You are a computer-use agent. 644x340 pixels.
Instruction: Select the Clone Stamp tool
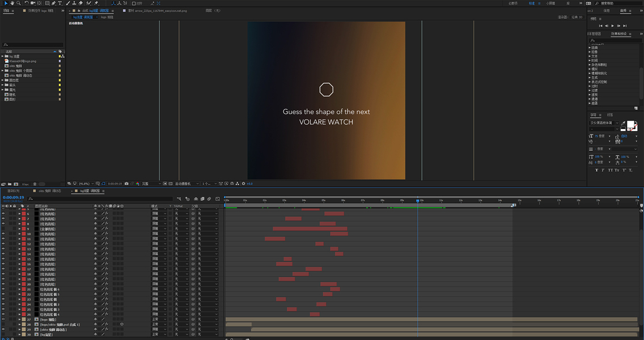pyautogui.click(x=74, y=3)
